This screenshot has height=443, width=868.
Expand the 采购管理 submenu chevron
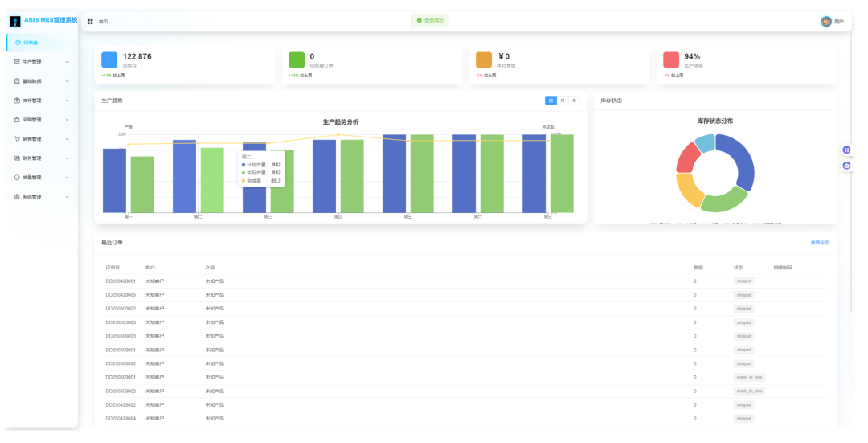coord(68,120)
